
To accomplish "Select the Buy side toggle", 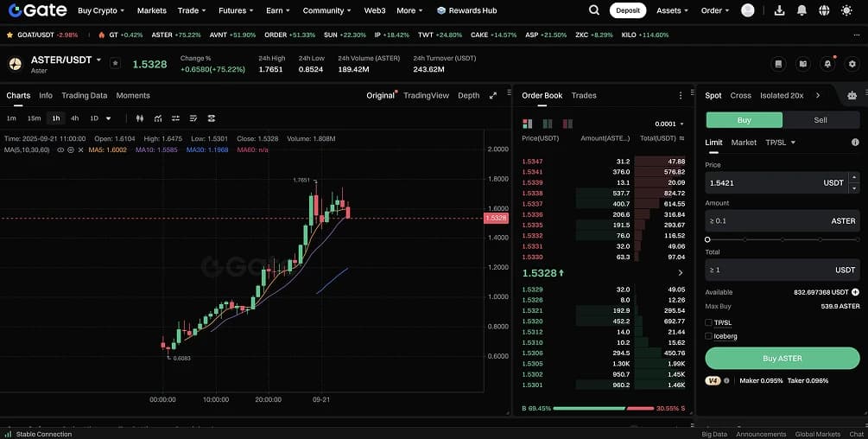I will [x=744, y=120].
